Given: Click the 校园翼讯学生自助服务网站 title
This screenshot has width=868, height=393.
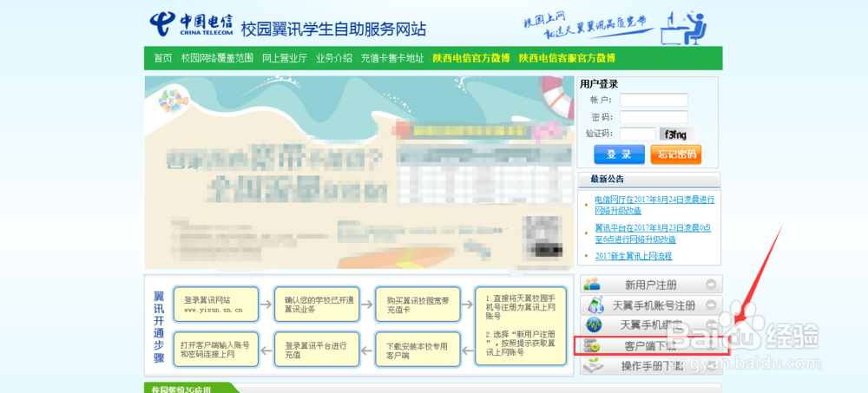Looking at the screenshot, I should point(334,29).
